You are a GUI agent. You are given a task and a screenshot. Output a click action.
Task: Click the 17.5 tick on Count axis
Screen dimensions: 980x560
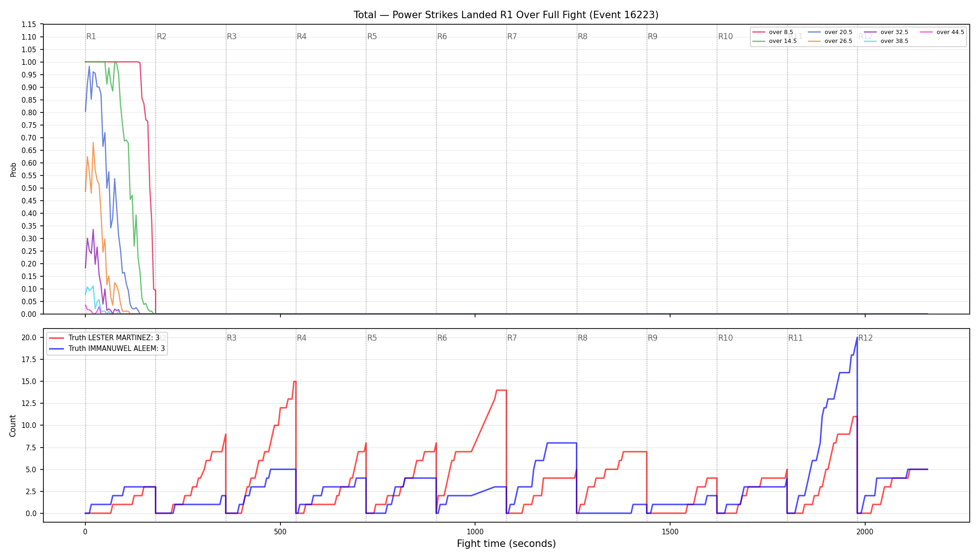pos(29,359)
